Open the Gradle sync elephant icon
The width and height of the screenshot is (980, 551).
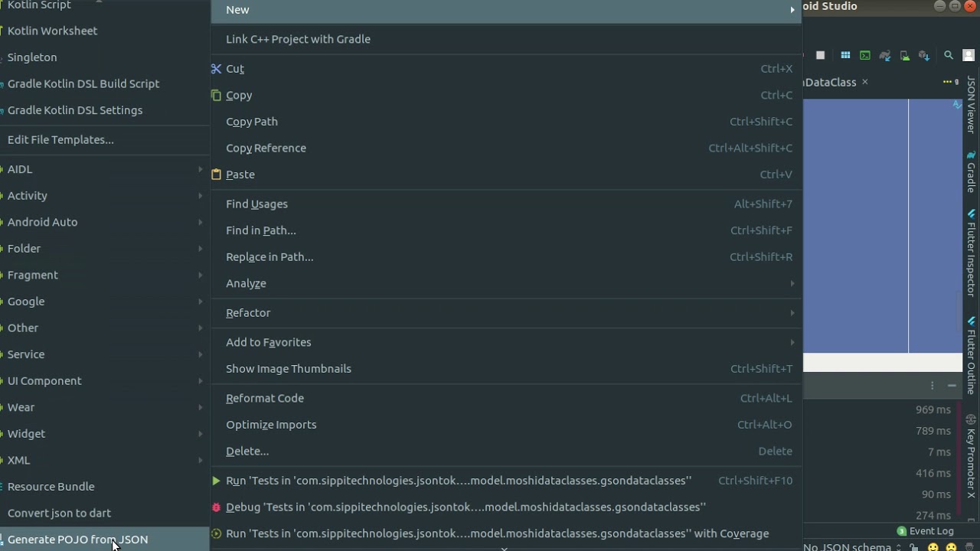point(885,55)
